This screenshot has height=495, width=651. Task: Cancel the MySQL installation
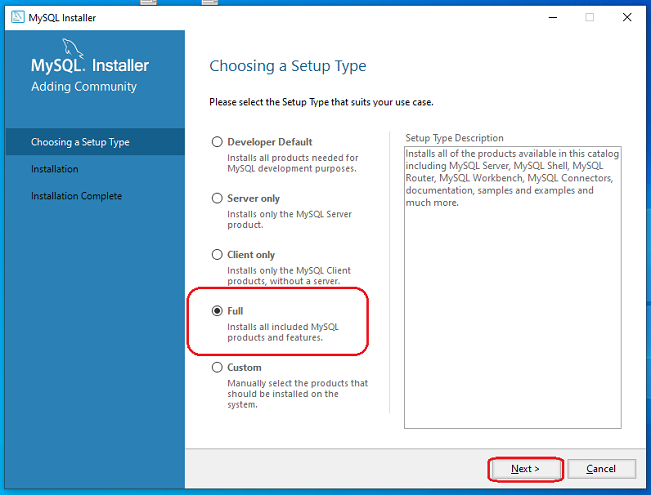601,469
